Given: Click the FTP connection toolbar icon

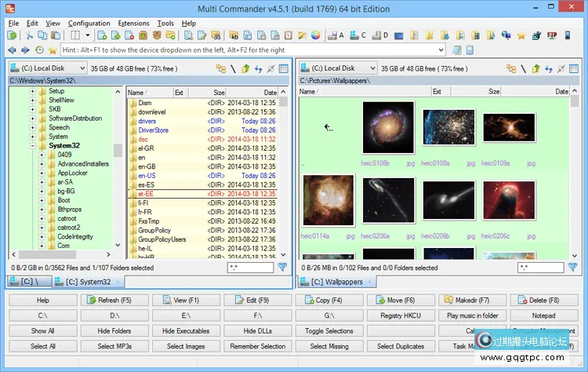Looking at the screenshot, I should pyautogui.click(x=551, y=35).
